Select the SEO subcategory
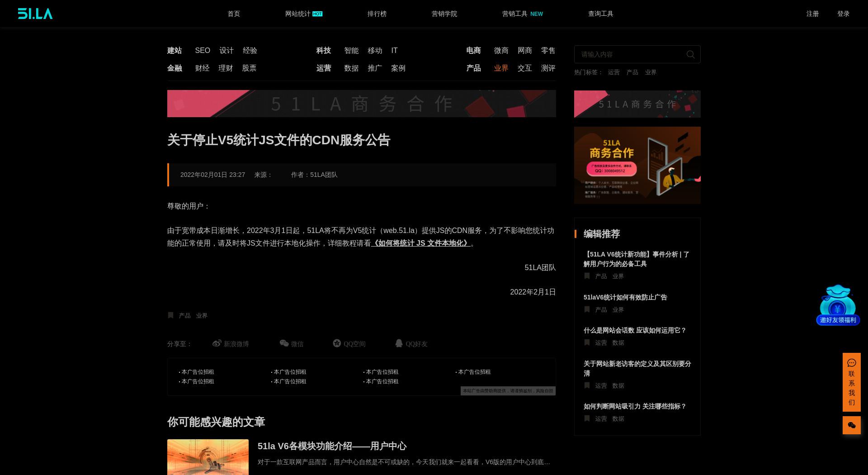This screenshot has width=868, height=475. pyautogui.click(x=203, y=50)
